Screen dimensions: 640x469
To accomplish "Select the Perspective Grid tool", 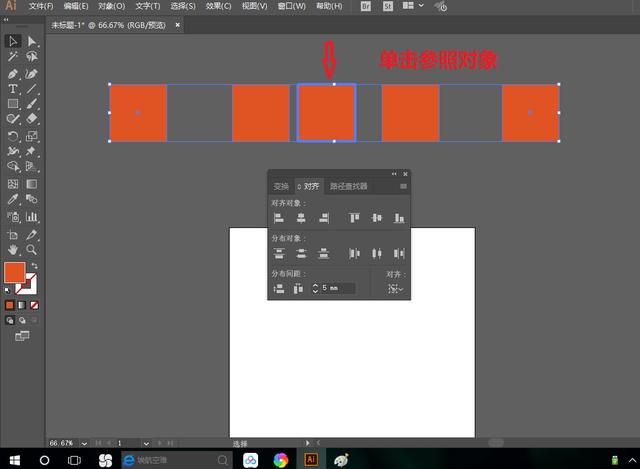I will pyautogui.click(x=31, y=166).
